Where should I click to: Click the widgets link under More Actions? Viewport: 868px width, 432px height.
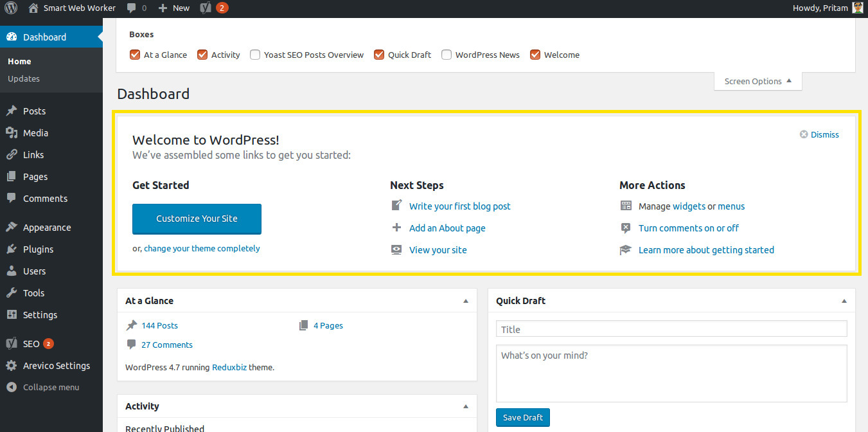tap(689, 206)
